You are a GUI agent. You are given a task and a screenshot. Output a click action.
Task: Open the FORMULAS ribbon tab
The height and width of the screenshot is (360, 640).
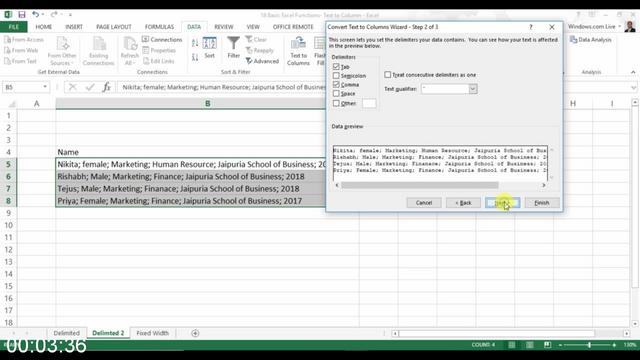point(159,27)
